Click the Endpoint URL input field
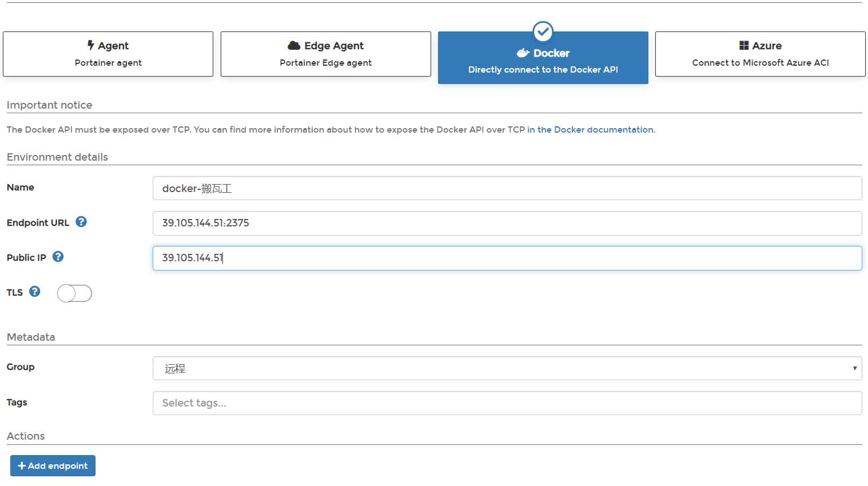 coord(507,223)
